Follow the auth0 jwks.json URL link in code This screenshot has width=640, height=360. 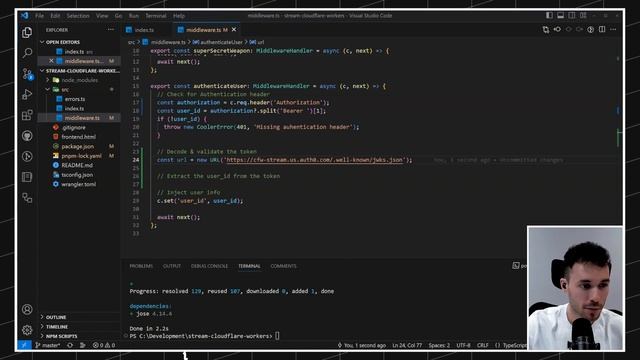[x=314, y=160]
